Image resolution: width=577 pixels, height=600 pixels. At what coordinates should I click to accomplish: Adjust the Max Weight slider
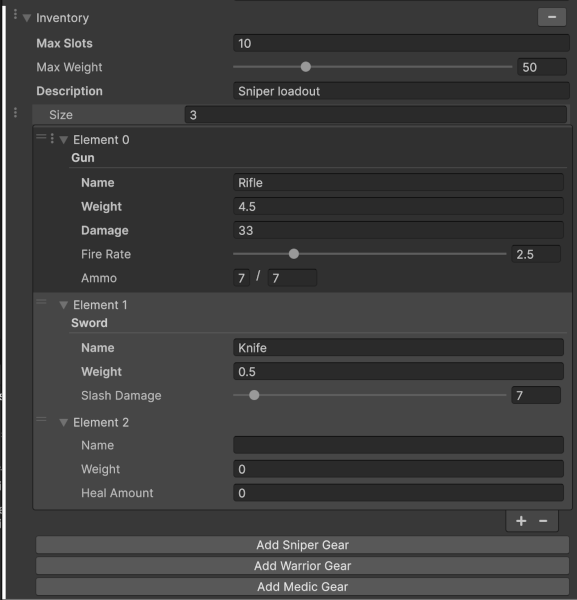coord(372,67)
